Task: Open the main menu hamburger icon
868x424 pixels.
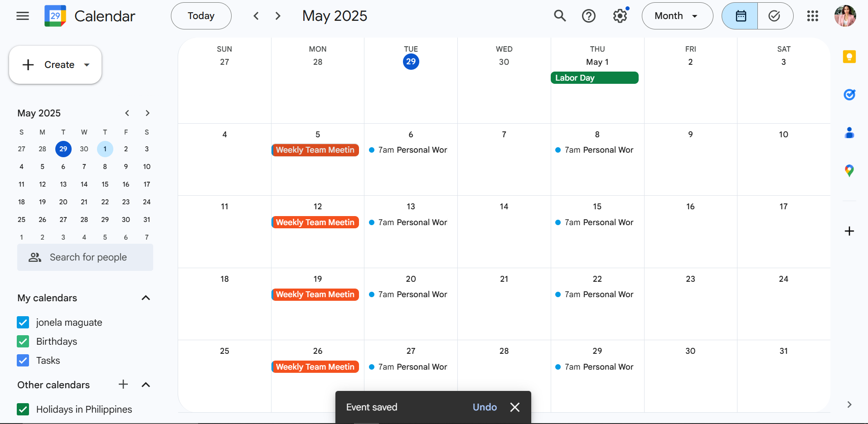Action: (23, 16)
